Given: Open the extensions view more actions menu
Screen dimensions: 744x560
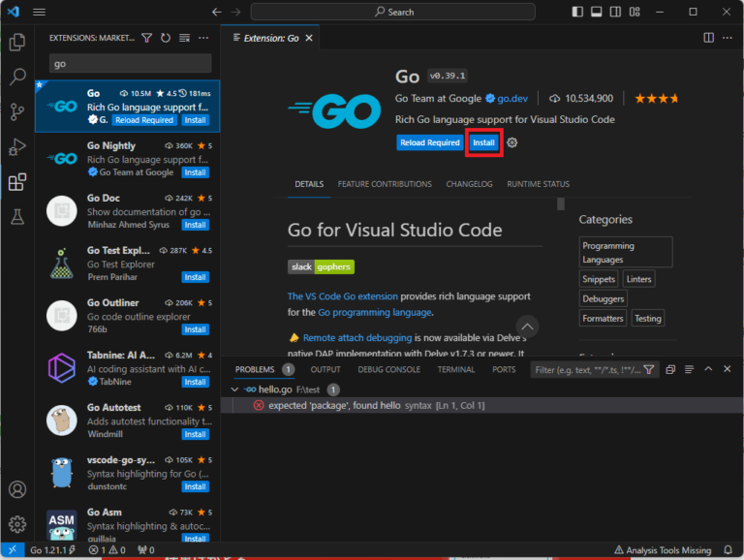Looking at the screenshot, I should click(203, 38).
